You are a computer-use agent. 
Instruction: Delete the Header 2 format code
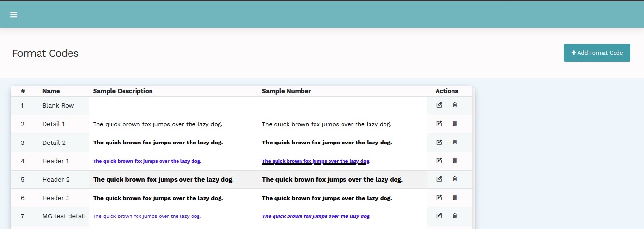pos(455,179)
